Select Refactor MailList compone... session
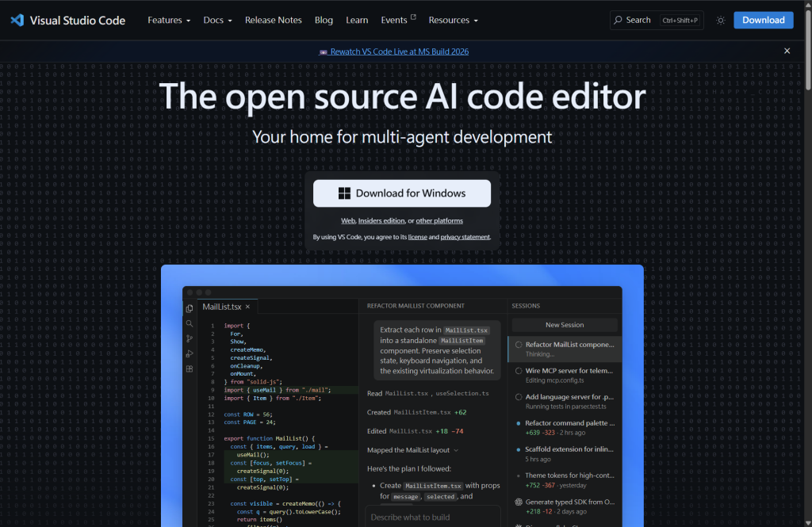Viewport: 812px width, 527px height. pyautogui.click(x=565, y=349)
